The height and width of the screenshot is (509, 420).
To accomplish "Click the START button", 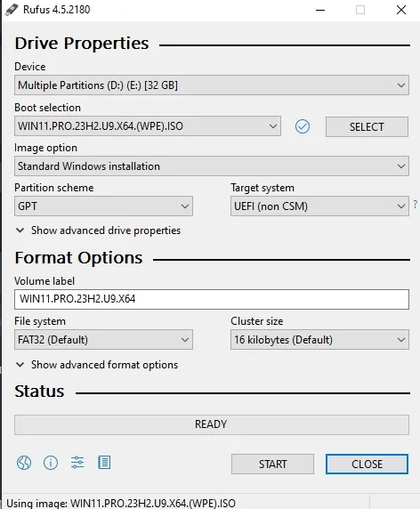I will [x=272, y=465].
